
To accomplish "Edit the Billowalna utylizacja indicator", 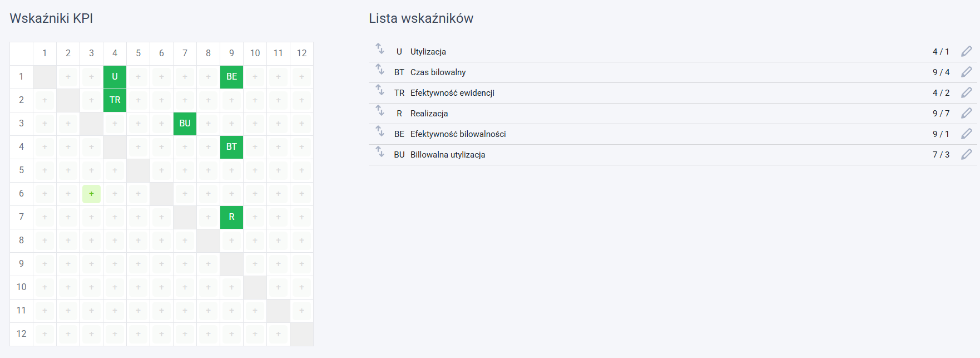I will pos(967,154).
